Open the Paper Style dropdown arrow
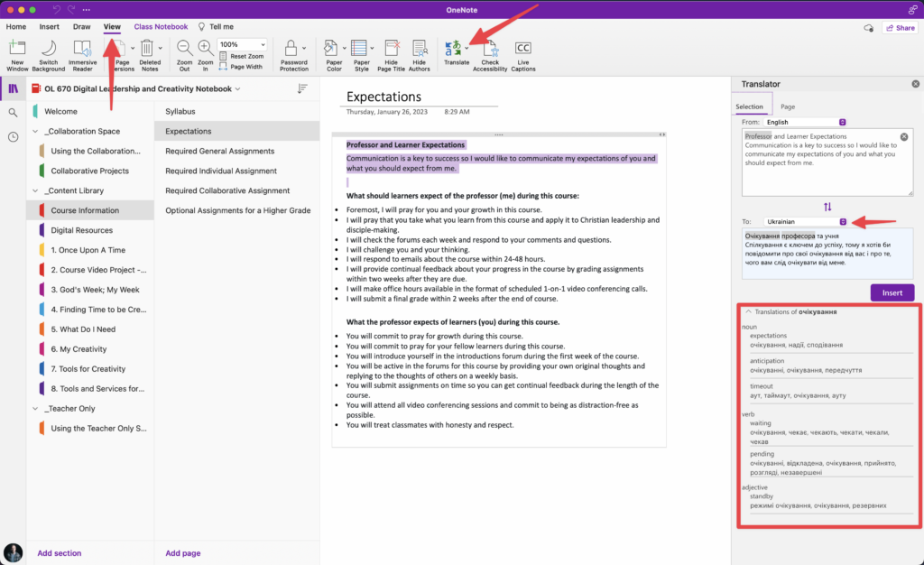The height and width of the screenshot is (565, 924). pos(372,49)
